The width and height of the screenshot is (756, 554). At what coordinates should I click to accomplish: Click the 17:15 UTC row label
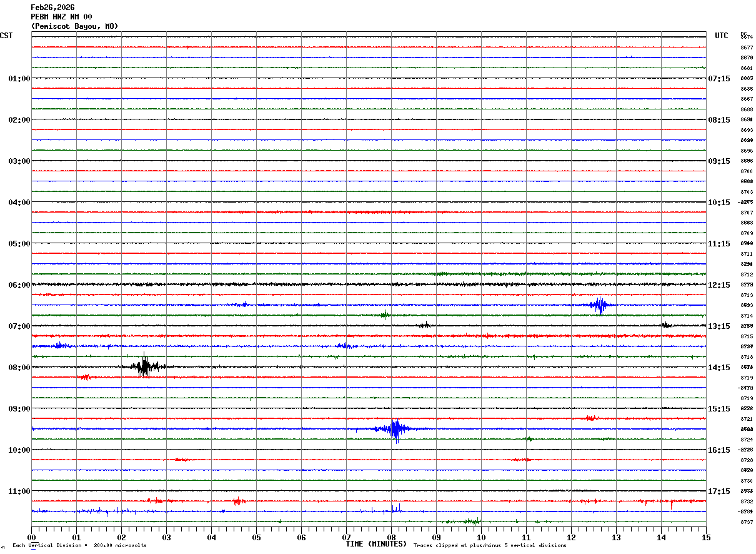coord(719,491)
